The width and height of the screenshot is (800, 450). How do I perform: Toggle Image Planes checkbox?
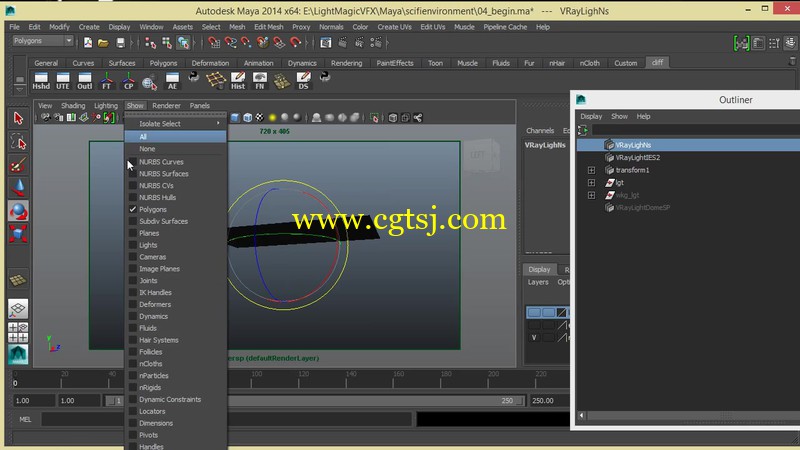click(133, 268)
